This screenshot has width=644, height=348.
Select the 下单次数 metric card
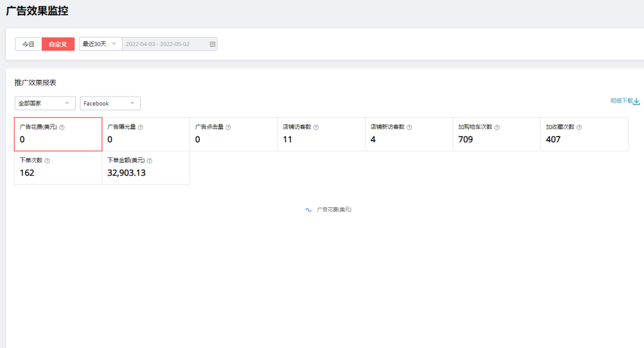pyautogui.click(x=58, y=167)
